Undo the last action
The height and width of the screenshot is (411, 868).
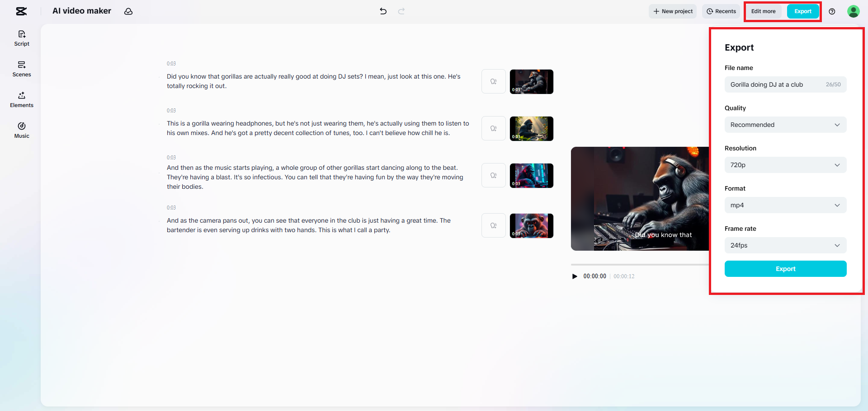coord(383,11)
